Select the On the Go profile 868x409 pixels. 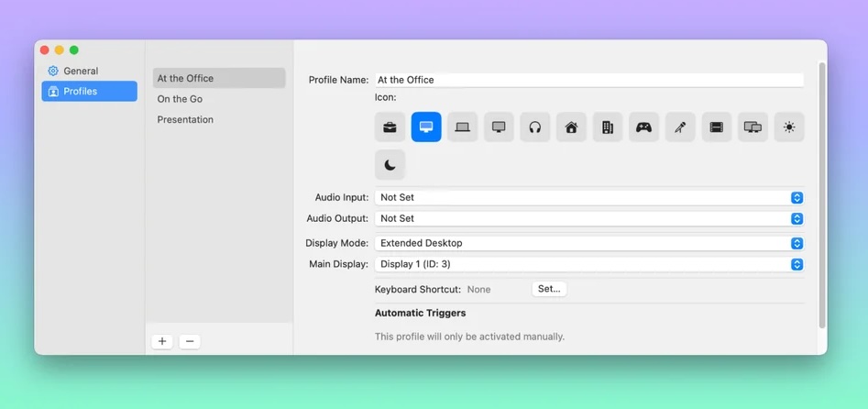coord(180,99)
